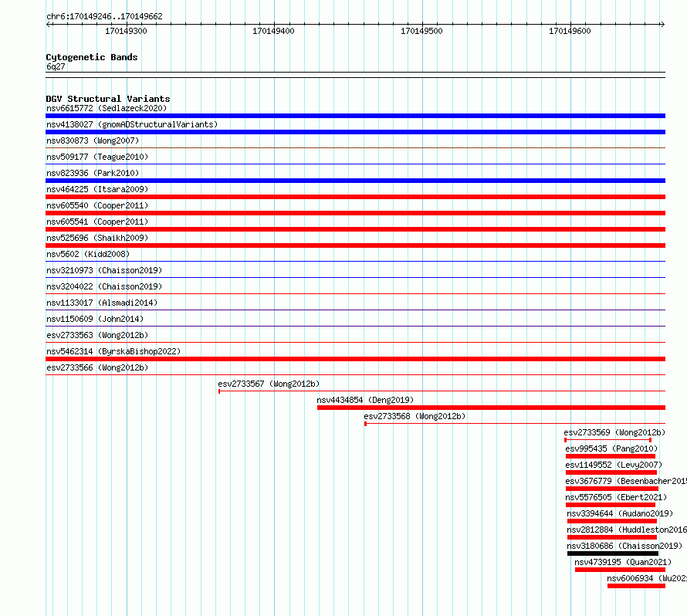
Task: Click the right arrow end of the ruler
Action: click(x=662, y=25)
